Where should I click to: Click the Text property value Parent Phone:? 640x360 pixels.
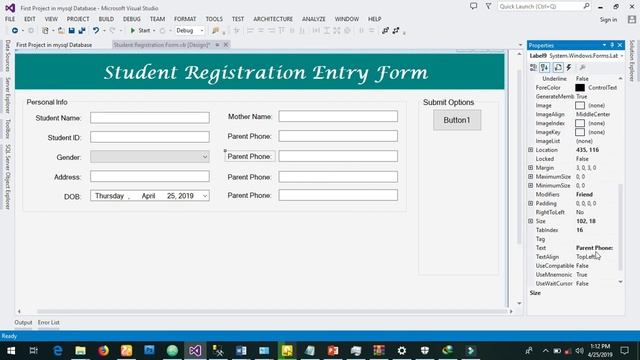point(594,248)
